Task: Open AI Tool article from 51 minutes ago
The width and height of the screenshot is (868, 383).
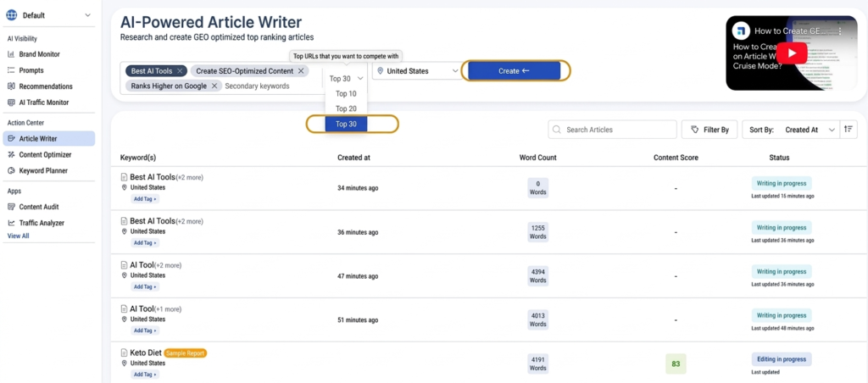Action: tap(142, 308)
